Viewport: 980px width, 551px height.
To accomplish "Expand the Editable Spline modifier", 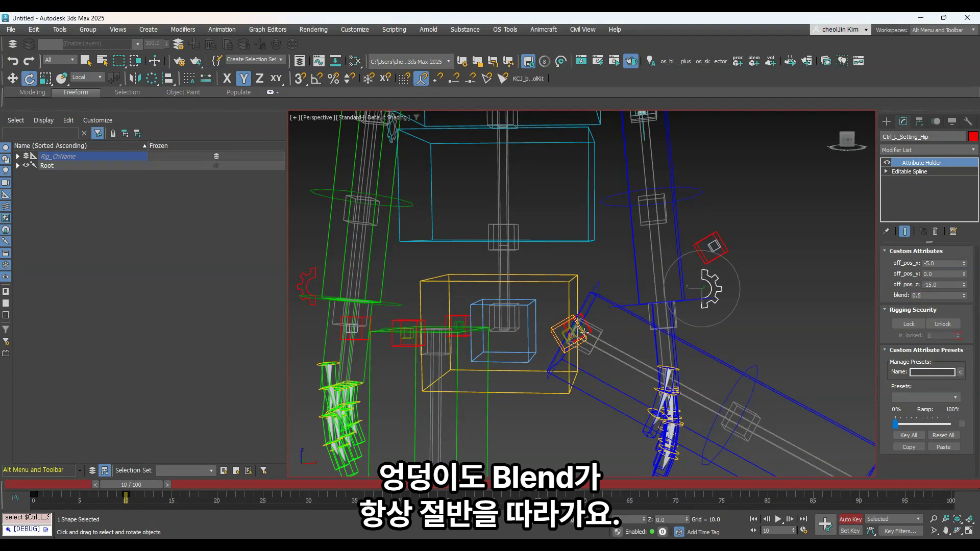I will pos(886,171).
